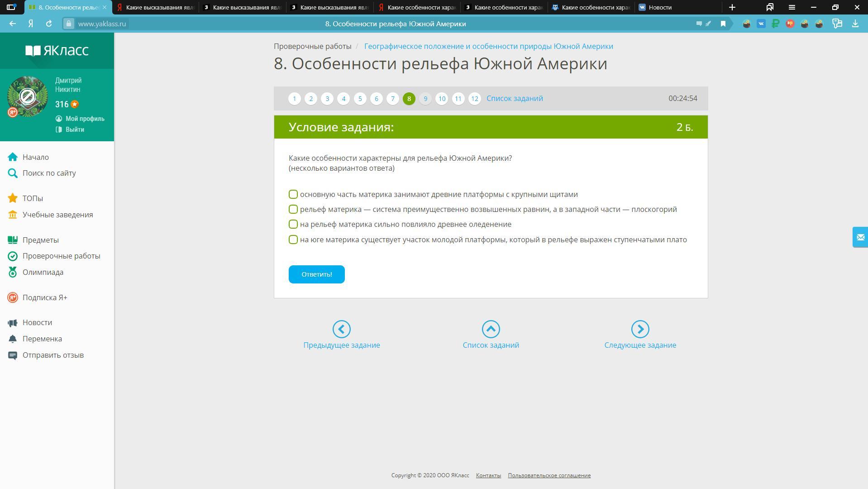The image size is (868, 489).
Task: Submit answer with Ответить! button
Action: pyautogui.click(x=317, y=274)
